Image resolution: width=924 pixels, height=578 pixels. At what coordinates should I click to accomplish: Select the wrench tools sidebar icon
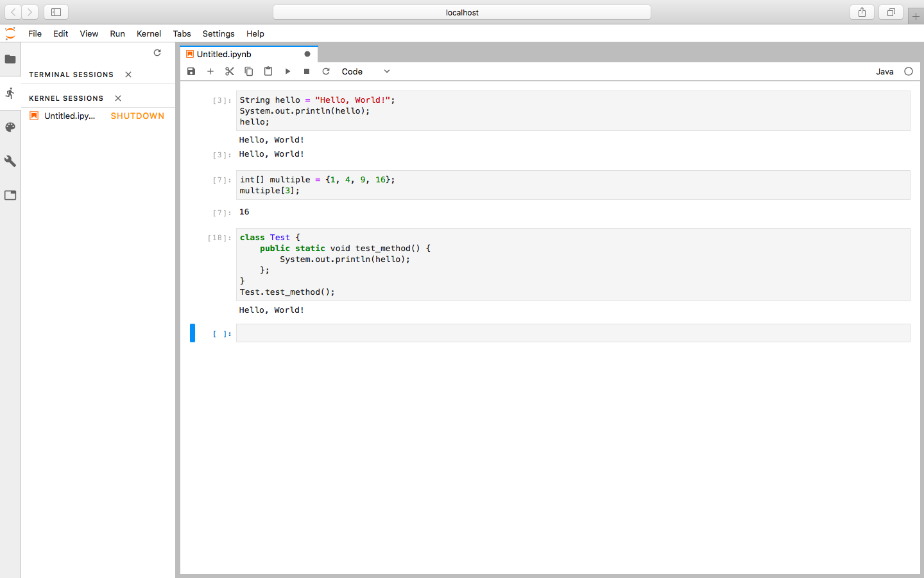click(10, 161)
